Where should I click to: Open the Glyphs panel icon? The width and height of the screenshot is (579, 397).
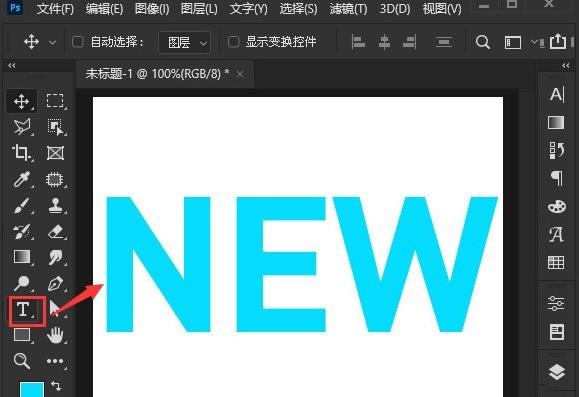556,234
